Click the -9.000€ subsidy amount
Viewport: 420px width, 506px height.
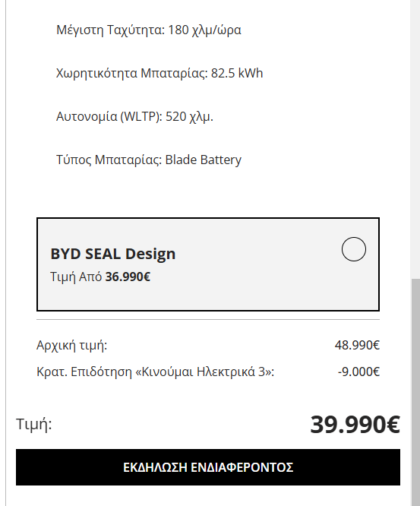click(358, 372)
